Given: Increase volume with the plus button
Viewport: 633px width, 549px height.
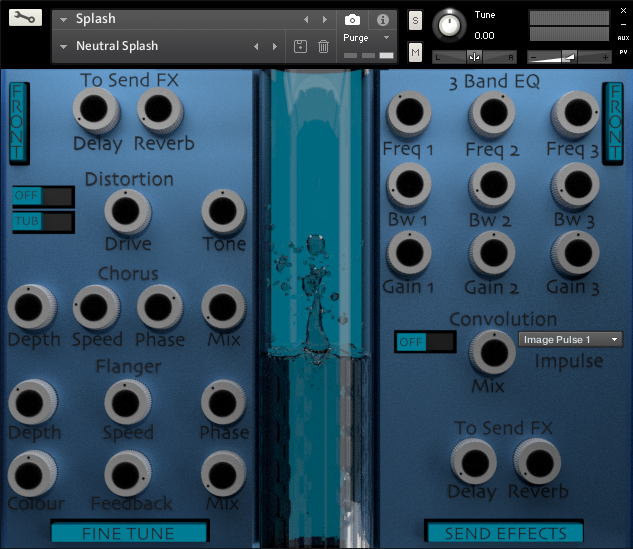Looking at the screenshot, I should [605, 58].
